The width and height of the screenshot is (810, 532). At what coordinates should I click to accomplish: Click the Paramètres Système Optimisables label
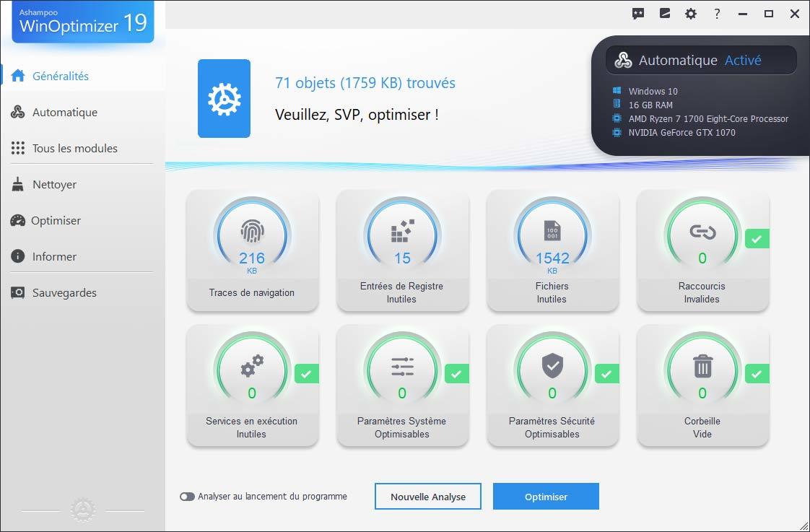[402, 427]
